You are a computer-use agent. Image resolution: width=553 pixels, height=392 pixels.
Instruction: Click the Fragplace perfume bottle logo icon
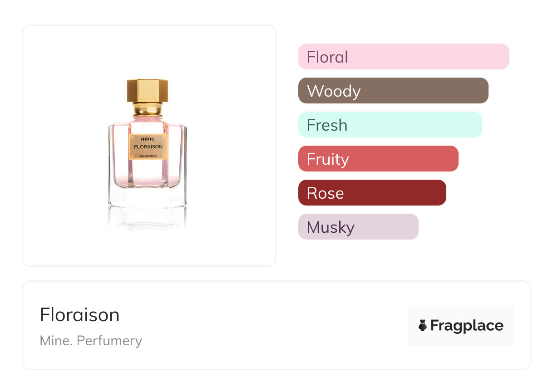tap(423, 325)
